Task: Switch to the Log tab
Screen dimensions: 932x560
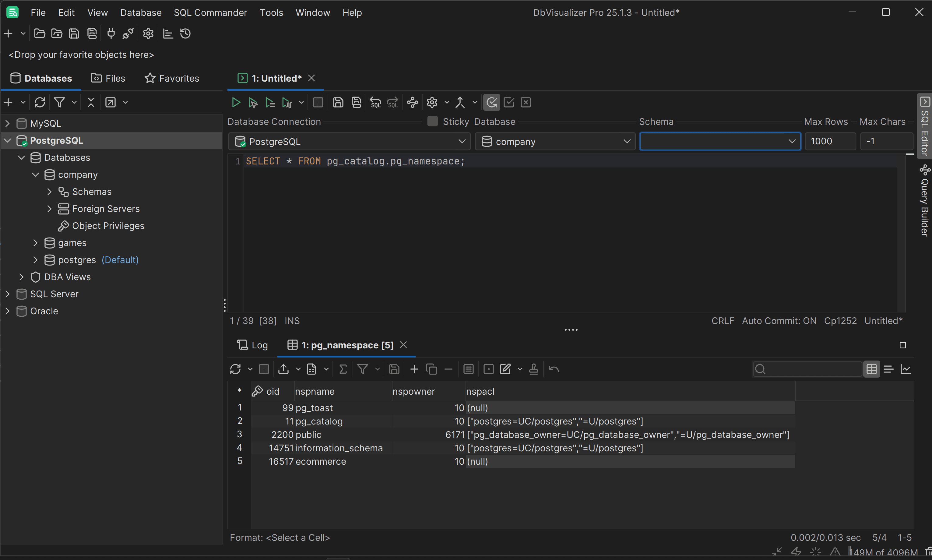Action: coord(252,345)
